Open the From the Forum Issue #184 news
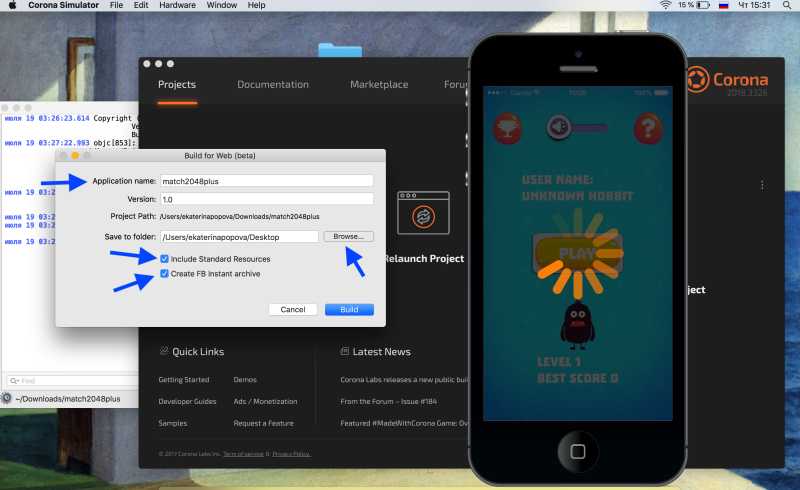 pyautogui.click(x=389, y=402)
